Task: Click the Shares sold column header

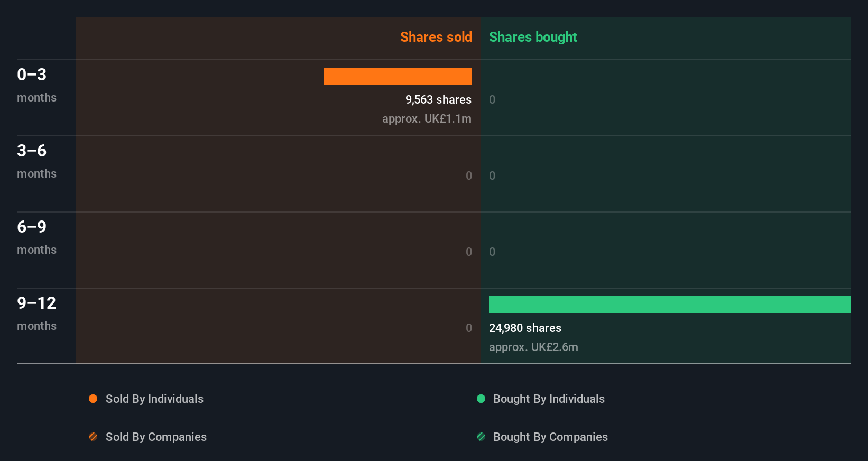Action: [x=436, y=37]
